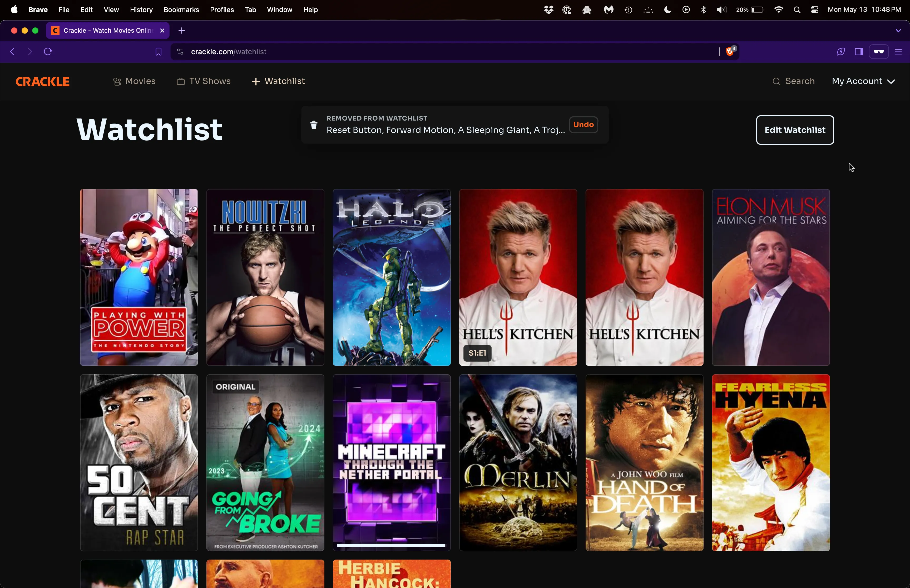This screenshot has width=910, height=588.
Task: Click the Edit Watchlist button
Action: [795, 130]
